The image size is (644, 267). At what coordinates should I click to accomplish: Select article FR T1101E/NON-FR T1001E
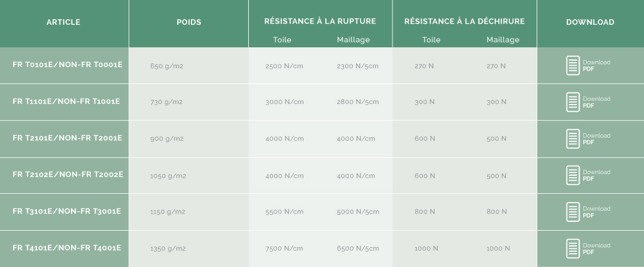66,101
